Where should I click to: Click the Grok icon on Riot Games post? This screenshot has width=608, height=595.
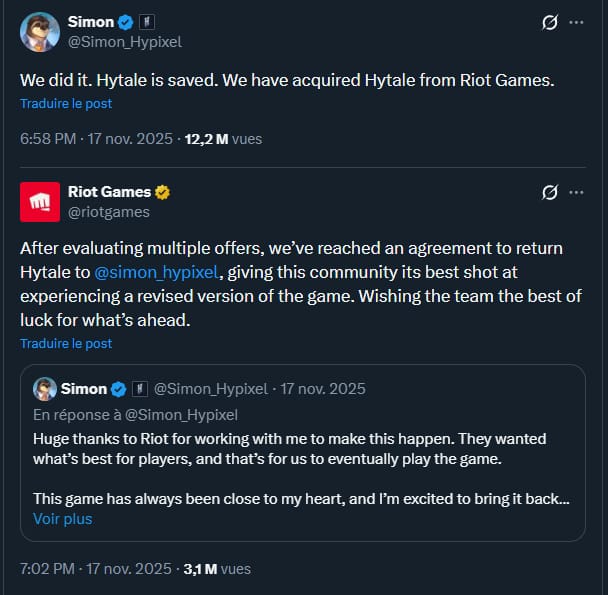pos(548,192)
